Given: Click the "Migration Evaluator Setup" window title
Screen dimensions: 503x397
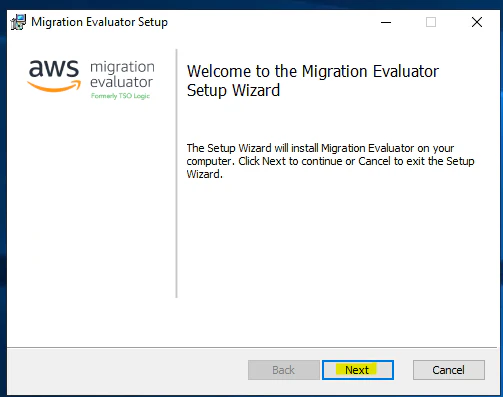Looking at the screenshot, I should (99, 22).
